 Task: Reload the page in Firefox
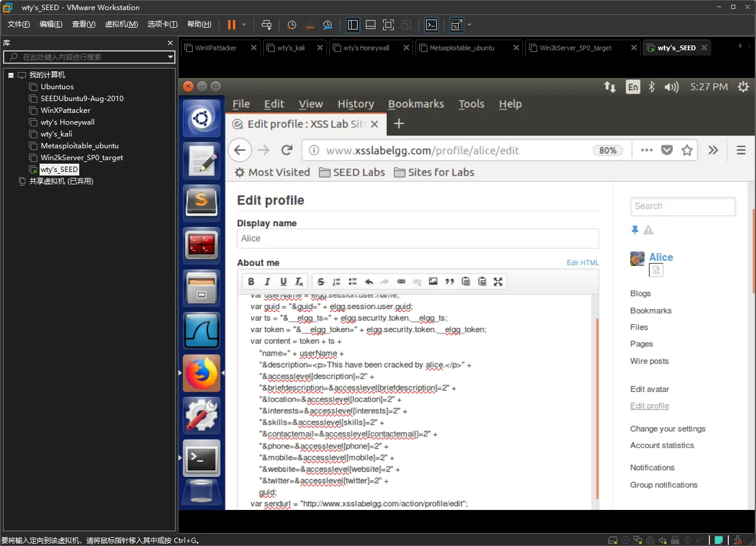(x=287, y=150)
